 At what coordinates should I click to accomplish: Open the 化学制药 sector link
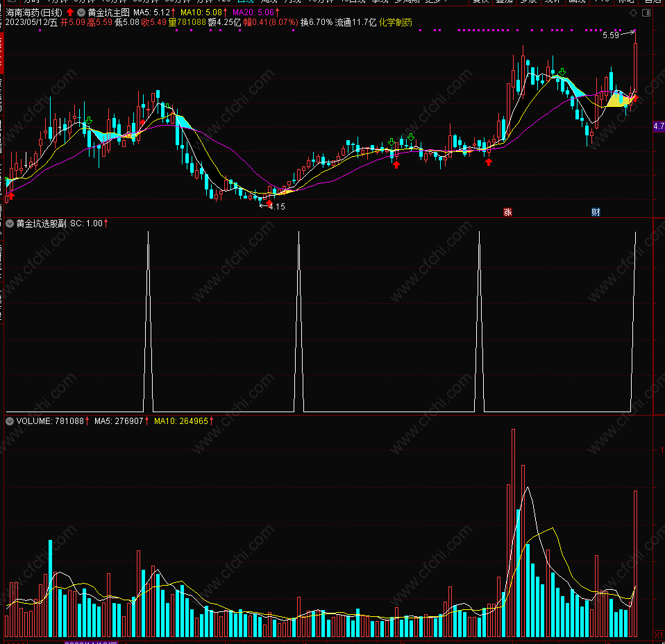[395, 22]
